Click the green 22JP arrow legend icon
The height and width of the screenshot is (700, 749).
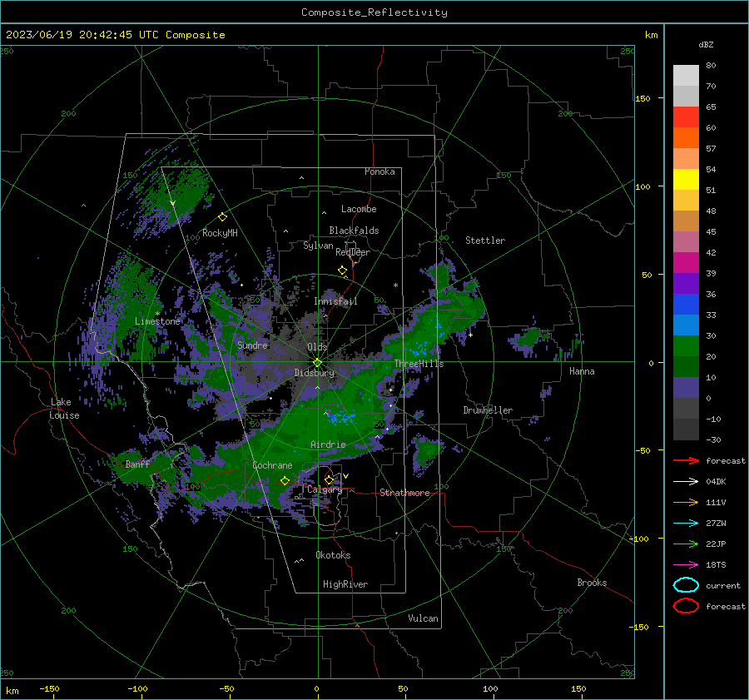tap(686, 544)
